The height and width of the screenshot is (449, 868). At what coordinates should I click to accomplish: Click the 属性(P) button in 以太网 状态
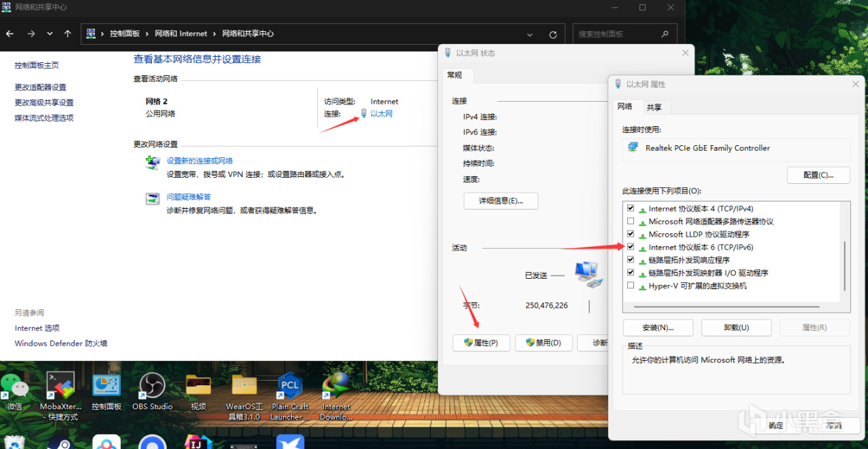point(481,343)
